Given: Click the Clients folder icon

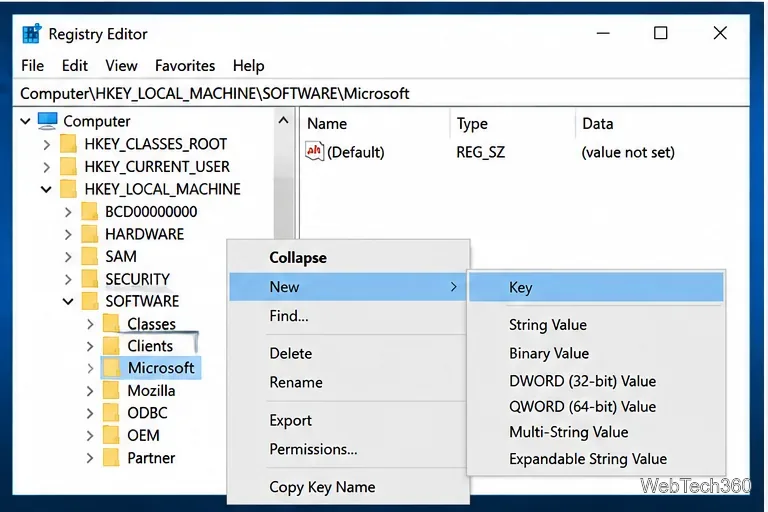Looking at the screenshot, I should 111,346.
